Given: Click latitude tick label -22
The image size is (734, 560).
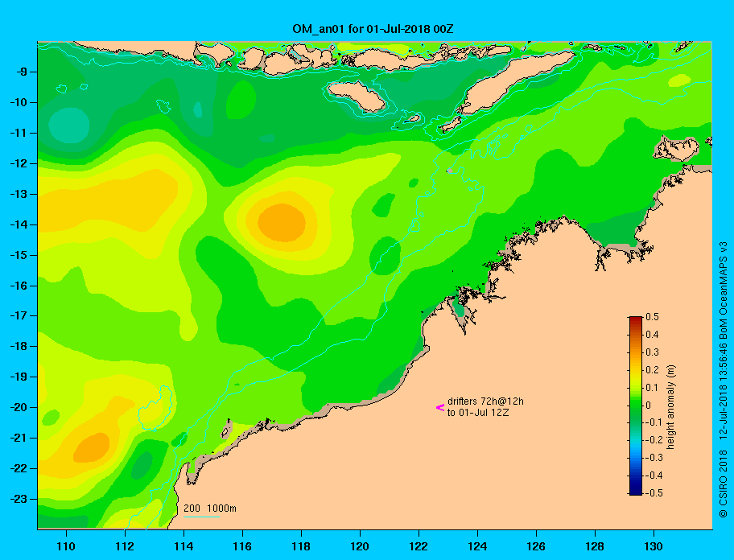Looking at the screenshot, I should [x=19, y=469].
